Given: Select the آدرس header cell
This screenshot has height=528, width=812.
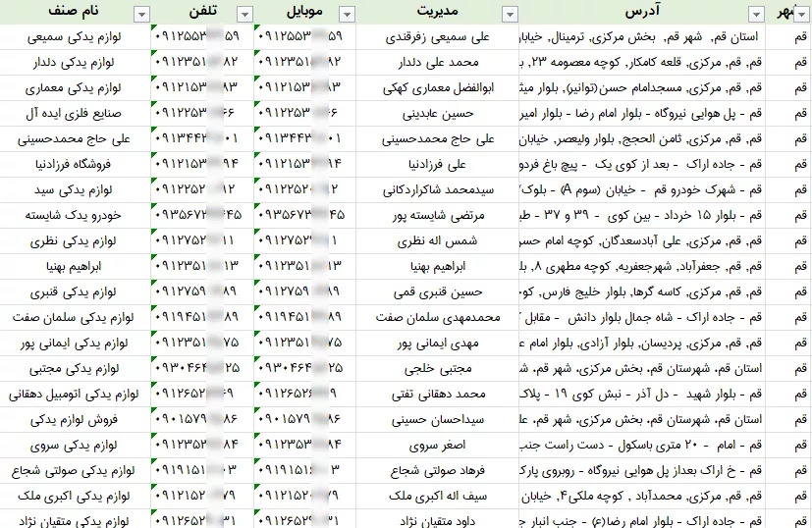Looking at the screenshot, I should click(x=642, y=12).
